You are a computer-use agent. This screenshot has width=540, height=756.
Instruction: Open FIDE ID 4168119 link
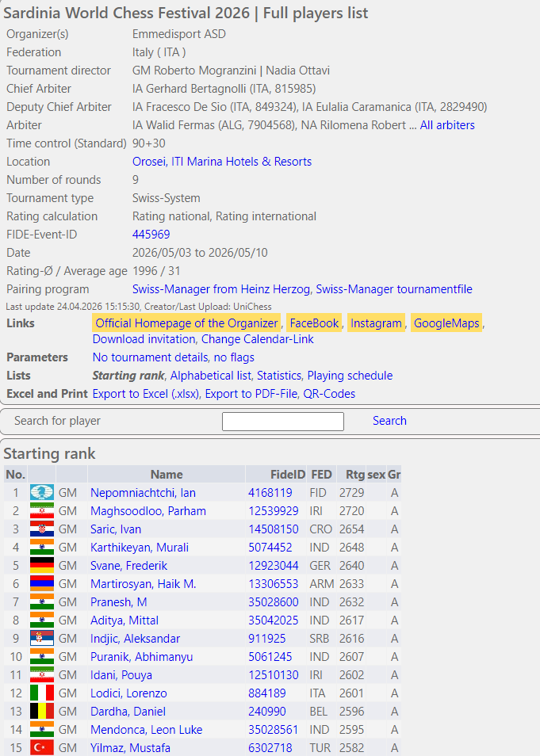[x=270, y=493]
